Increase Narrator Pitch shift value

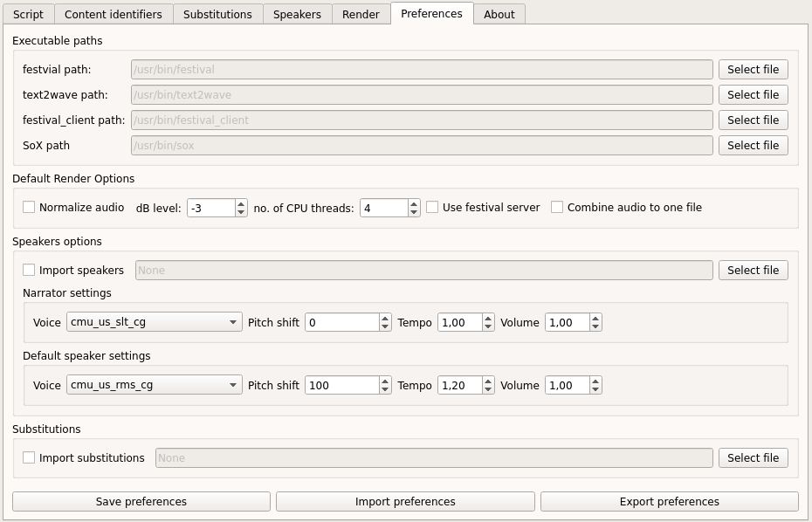click(x=385, y=318)
